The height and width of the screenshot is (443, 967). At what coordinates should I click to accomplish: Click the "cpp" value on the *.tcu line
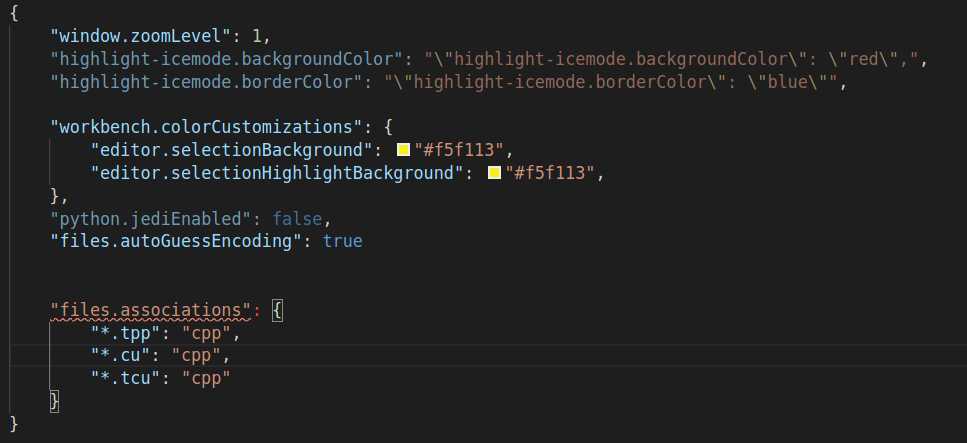pos(206,378)
